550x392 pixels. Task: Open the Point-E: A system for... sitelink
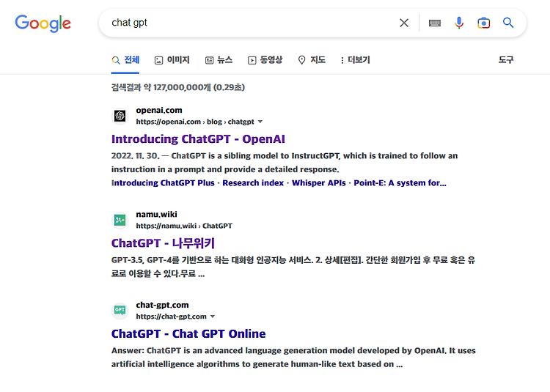[x=400, y=183]
